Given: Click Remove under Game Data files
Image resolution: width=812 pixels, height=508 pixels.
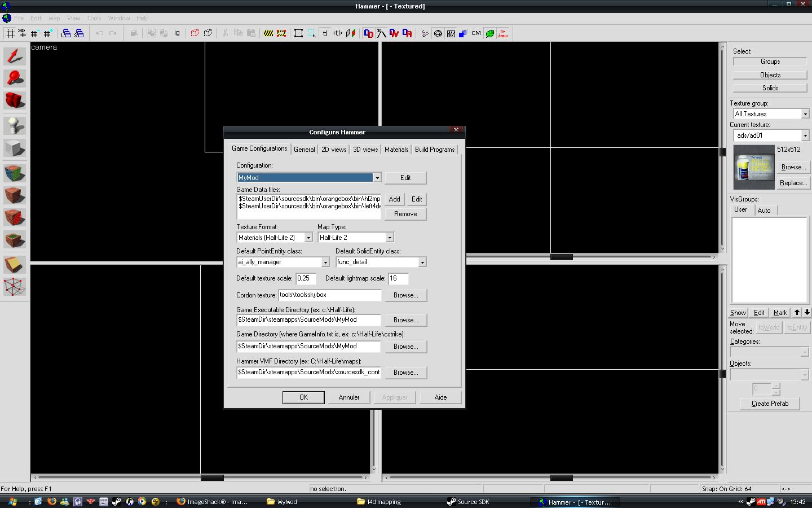Looking at the screenshot, I should coord(405,214).
